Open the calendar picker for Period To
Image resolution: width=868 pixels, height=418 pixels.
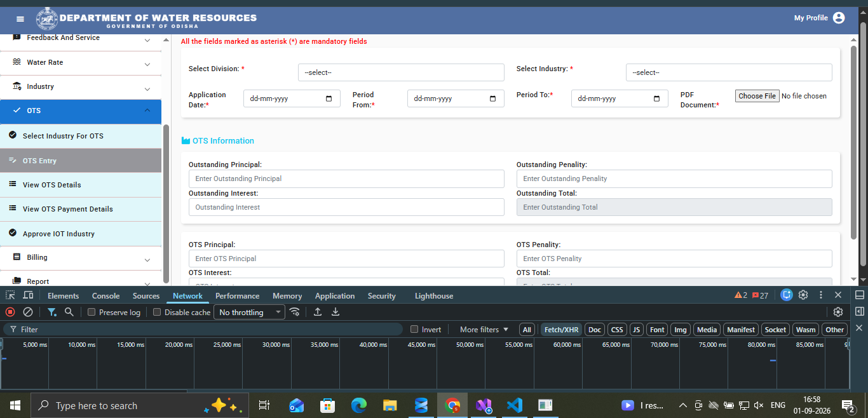(657, 99)
